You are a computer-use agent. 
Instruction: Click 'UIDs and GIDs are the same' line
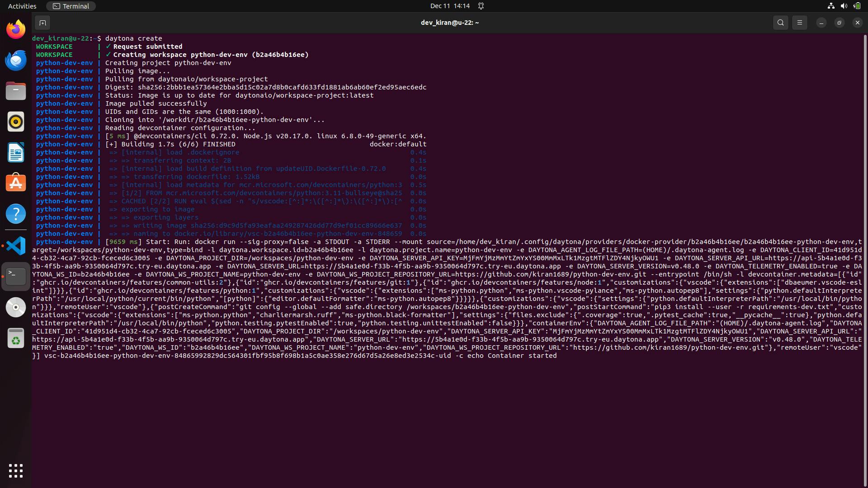point(184,112)
